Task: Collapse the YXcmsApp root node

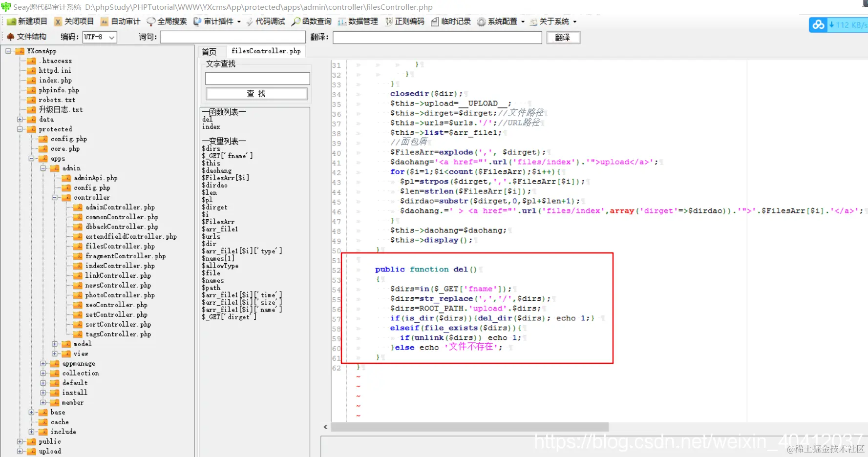Action: 8,51
